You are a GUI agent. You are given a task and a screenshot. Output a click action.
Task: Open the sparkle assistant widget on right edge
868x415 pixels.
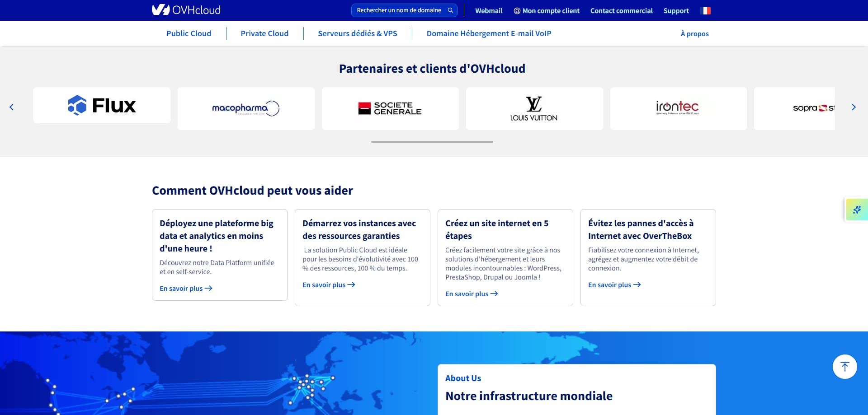click(857, 210)
